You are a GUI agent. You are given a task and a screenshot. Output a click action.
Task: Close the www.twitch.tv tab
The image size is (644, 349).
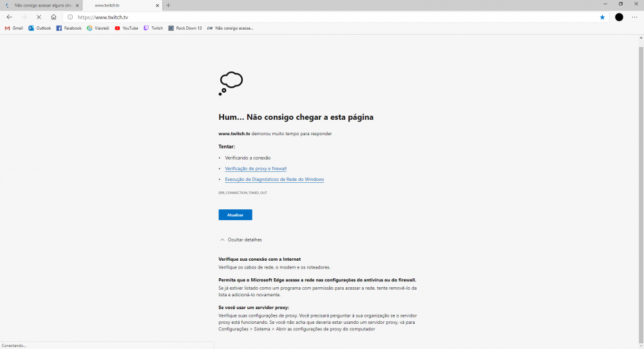[157, 5]
